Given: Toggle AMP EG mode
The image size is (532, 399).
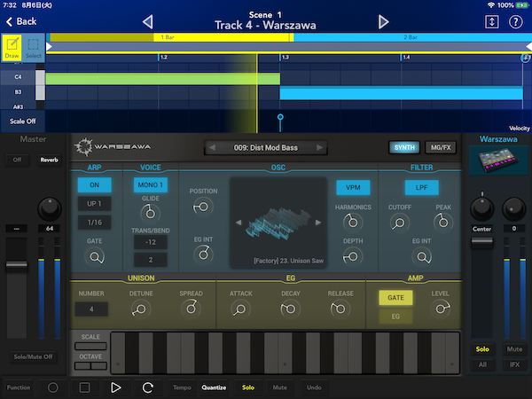Looking at the screenshot, I should (395, 317).
